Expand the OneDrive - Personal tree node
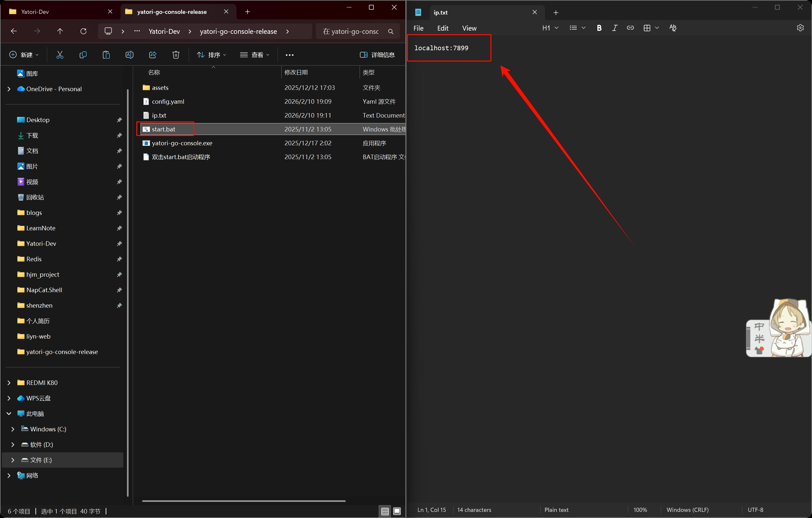The height and width of the screenshot is (518, 812). 9,89
